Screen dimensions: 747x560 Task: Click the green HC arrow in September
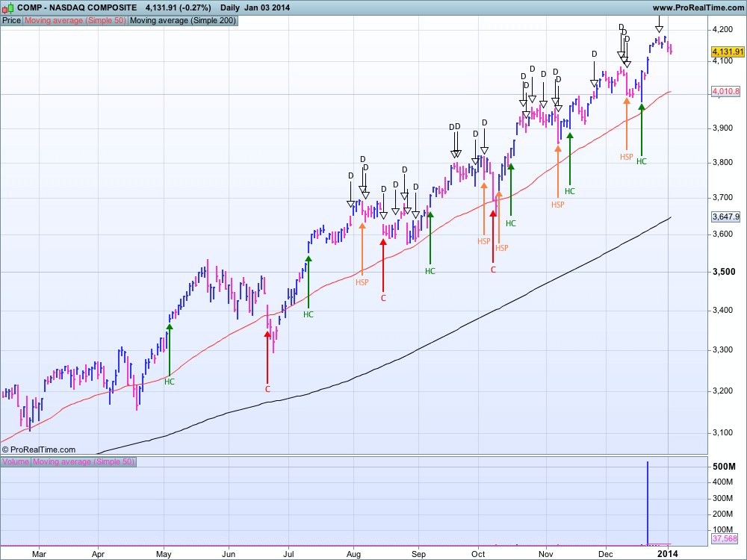click(430, 238)
